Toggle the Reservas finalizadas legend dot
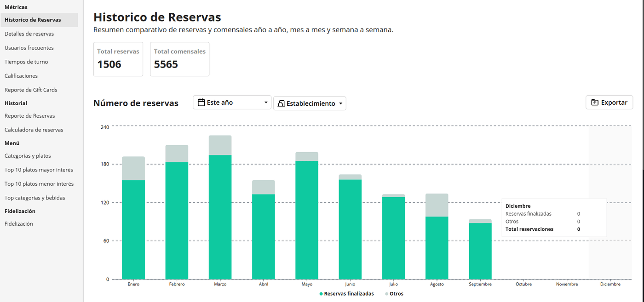 click(321, 294)
